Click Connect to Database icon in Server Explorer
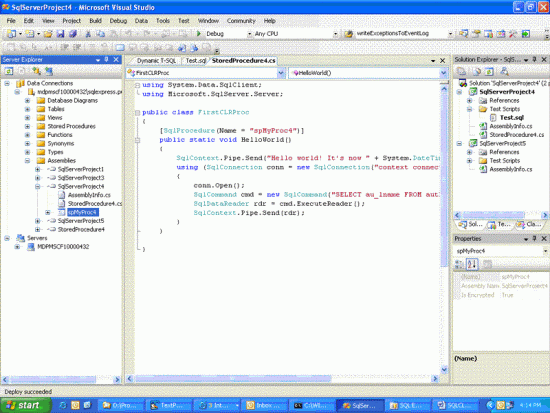 36,71
